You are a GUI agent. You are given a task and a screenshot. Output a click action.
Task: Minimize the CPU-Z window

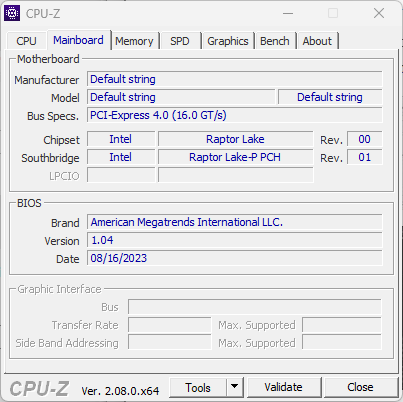[x=288, y=13]
